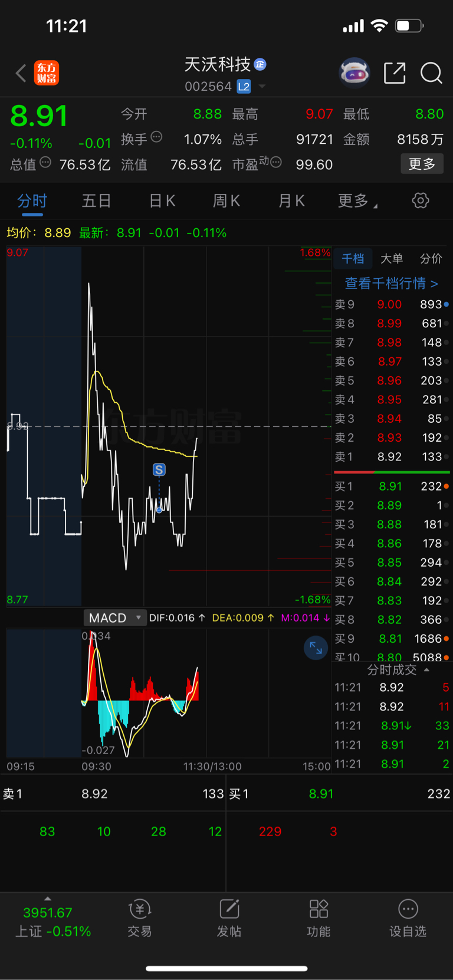Tap the iOS home indicator bar
Image resolution: width=453 pixels, height=980 pixels.
(226, 968)
